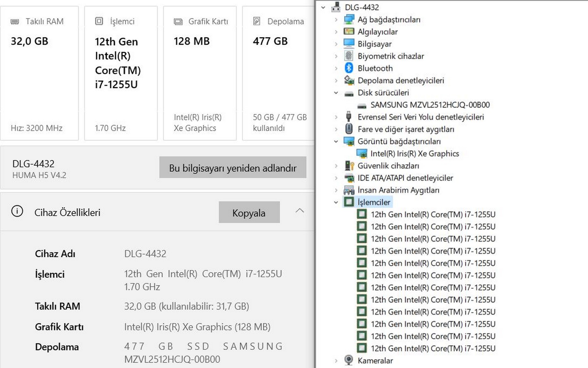Screen dimensions: 588x368
Task: Click the Güvenlik cihazları key icon
Action: [349, 166]
